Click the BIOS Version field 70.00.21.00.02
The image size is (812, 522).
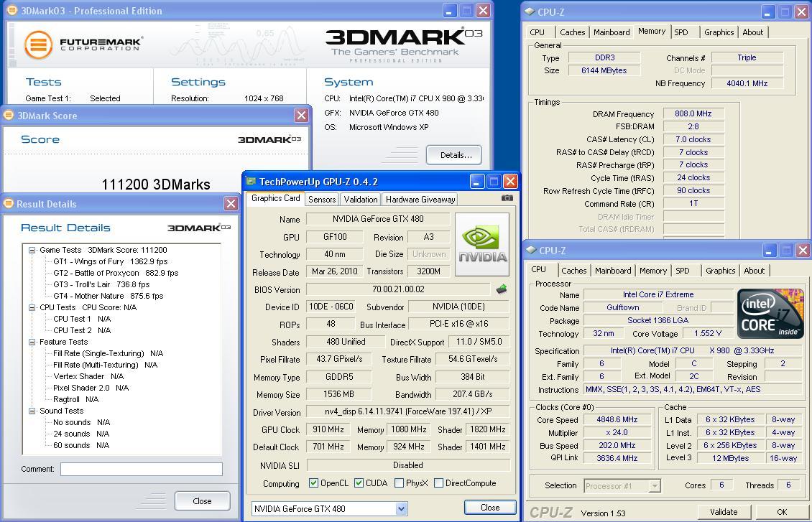coord(398,289)
